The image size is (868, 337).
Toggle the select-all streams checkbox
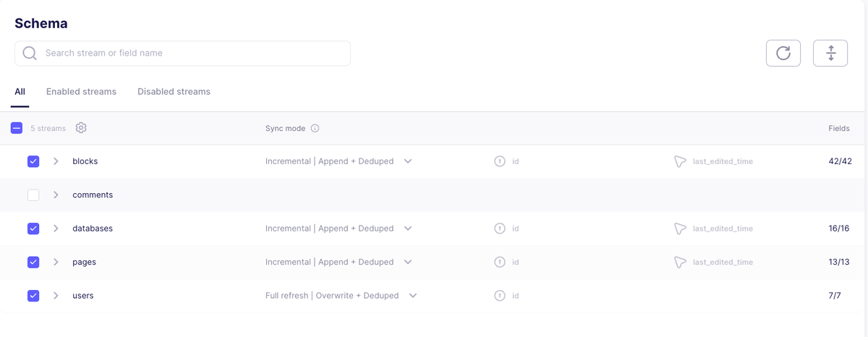click(17, 128)
